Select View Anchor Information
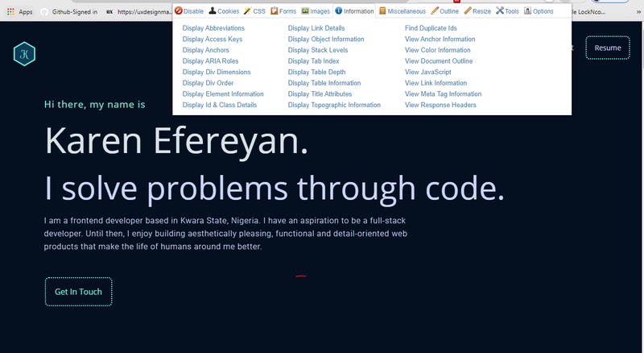The height and width of the screenshot is (353, 644). [x=440, y=39]
